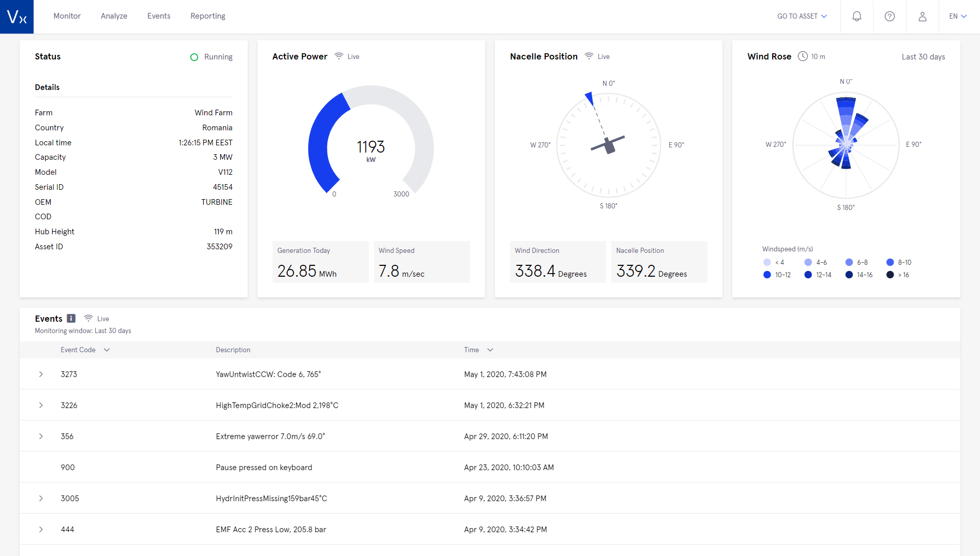The width and height of the screenshot is (980, 556).
Task: Click the Wind Speed 7.8 m/sec tile
Action: point(421,262)
